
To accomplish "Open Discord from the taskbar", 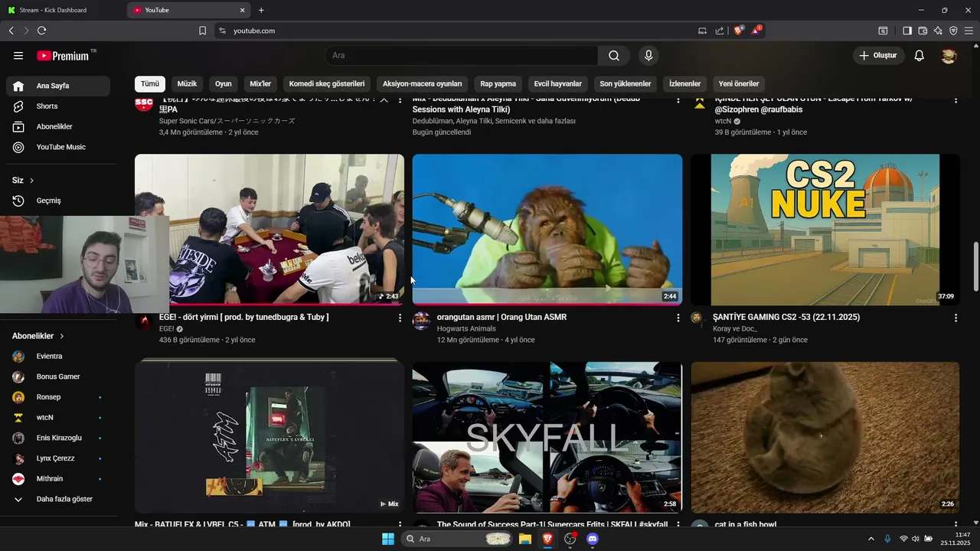I will [x=593, y=539].
